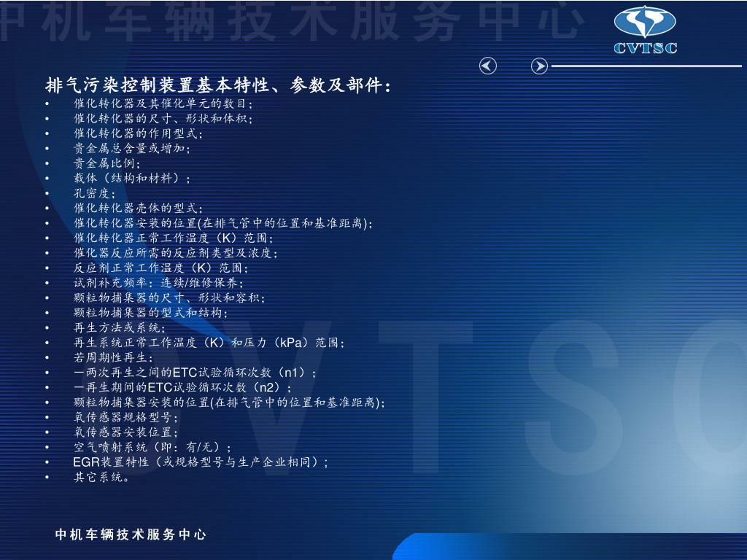Select line 其它系统
Screen dimensions: 747x560
(101, 477)
